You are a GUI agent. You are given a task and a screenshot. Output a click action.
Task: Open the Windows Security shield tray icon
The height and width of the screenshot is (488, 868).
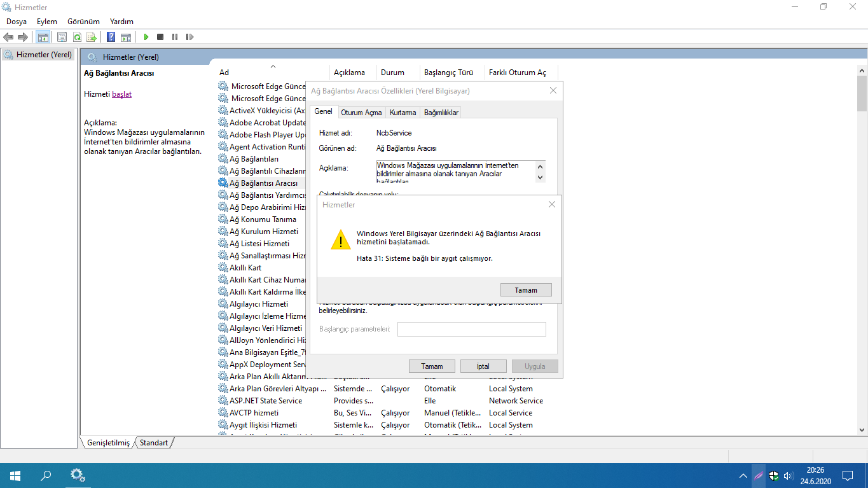click(x=774, y=475)
